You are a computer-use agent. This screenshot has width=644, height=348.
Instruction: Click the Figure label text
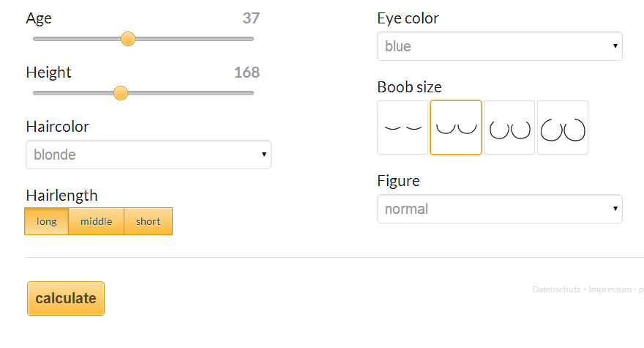click(x=398, y=181)
